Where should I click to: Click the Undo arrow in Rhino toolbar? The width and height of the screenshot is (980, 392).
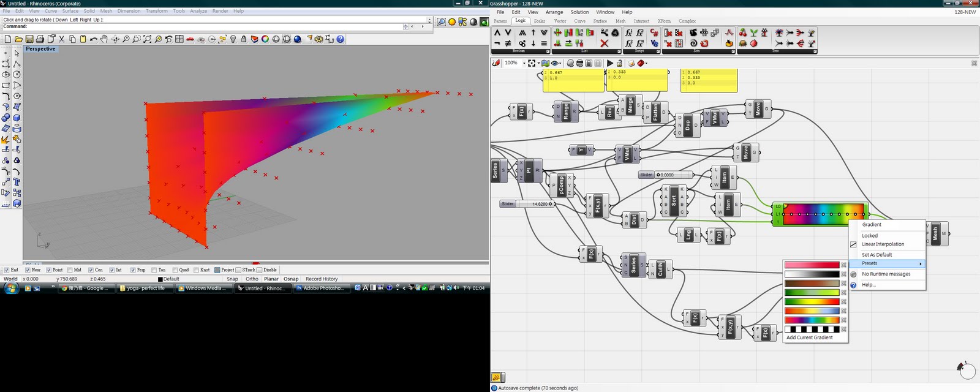(93, 39)
